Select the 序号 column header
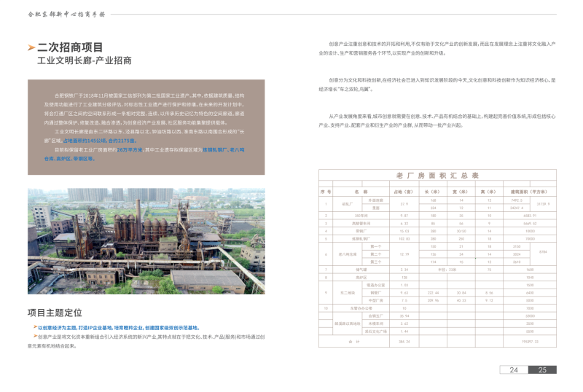The image size is (583, 392). click(x=325, y=191)
